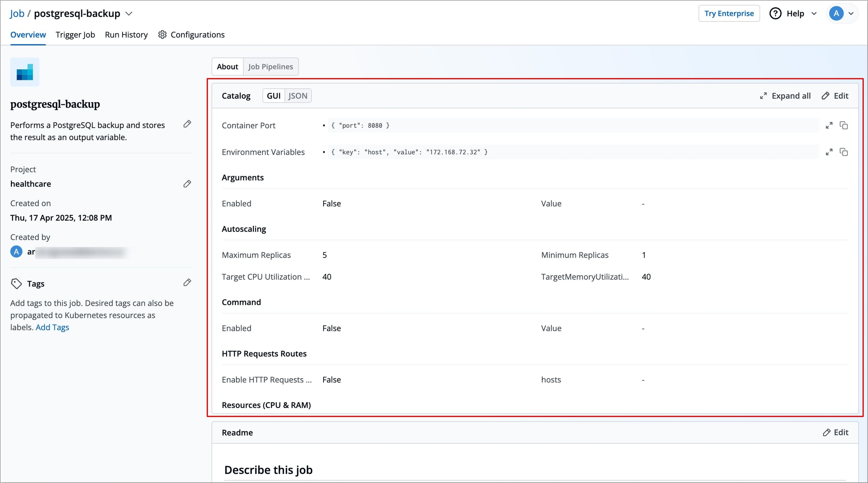Click the Try Enterprise button
This screenshot has height=483, width=868.
729,14
